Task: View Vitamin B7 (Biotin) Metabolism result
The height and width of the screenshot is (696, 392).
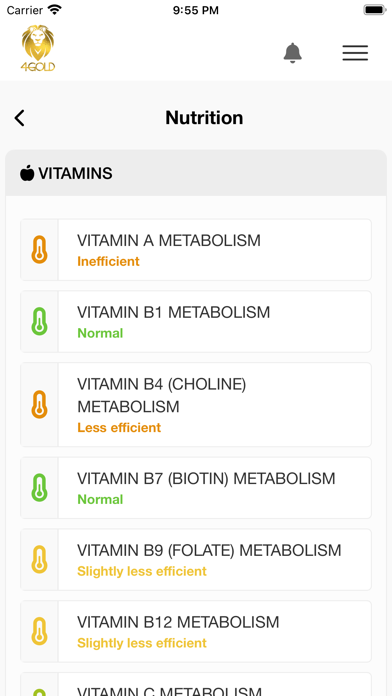Action: click(196, 488)
